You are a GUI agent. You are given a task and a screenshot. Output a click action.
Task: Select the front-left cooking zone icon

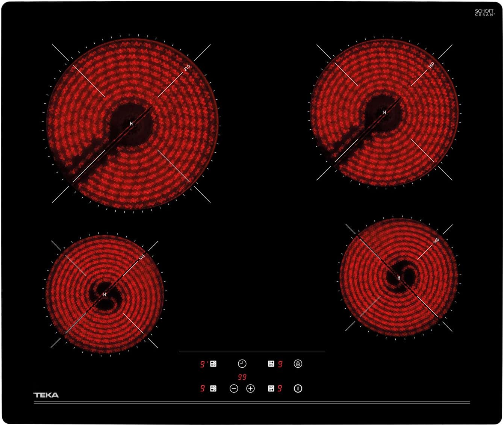(213, 388)
